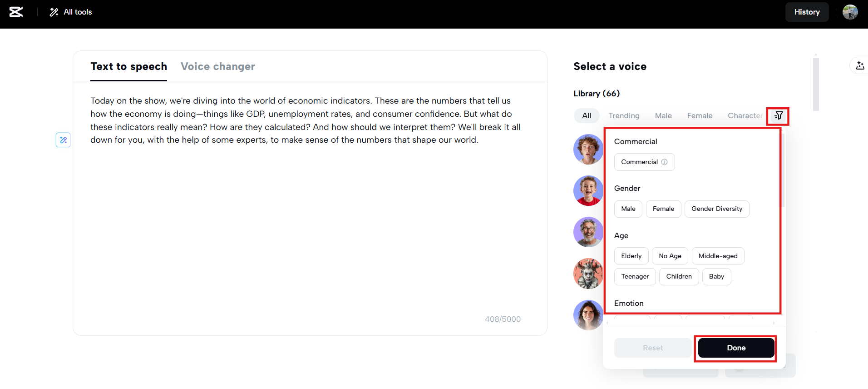
Task: Enable the Elderly age filter
Action: (631, 256)
